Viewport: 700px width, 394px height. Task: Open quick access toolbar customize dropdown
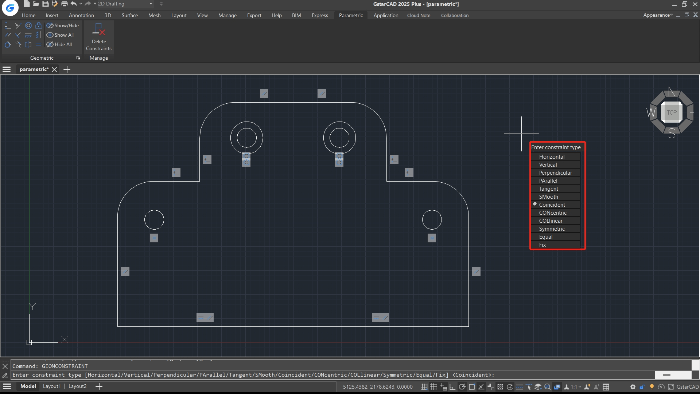click(161, 4)
